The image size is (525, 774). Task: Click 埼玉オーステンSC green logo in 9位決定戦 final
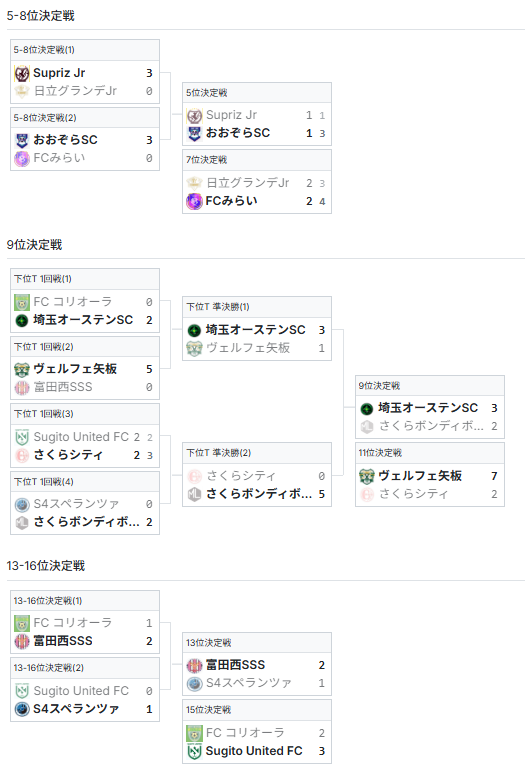(367, 408)
